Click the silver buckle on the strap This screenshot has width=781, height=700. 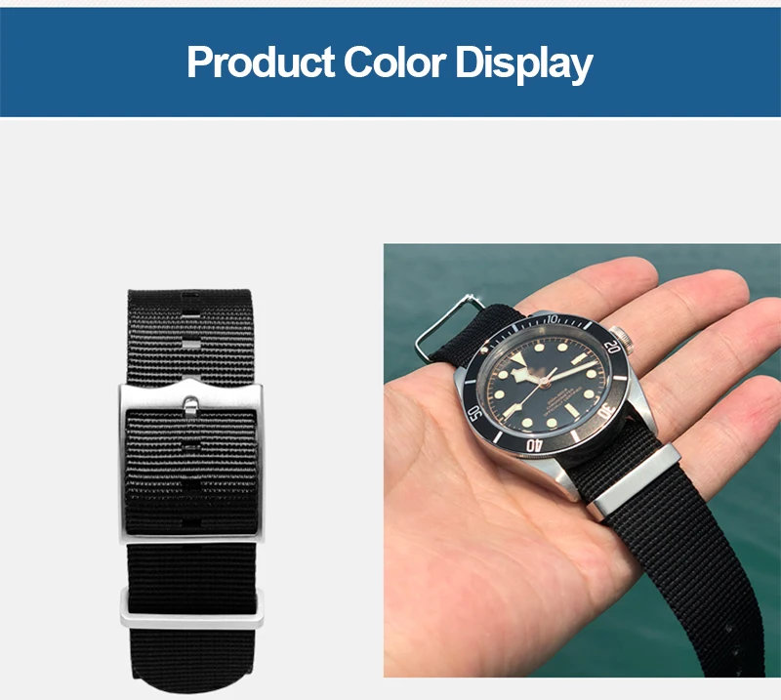point(191,461)
